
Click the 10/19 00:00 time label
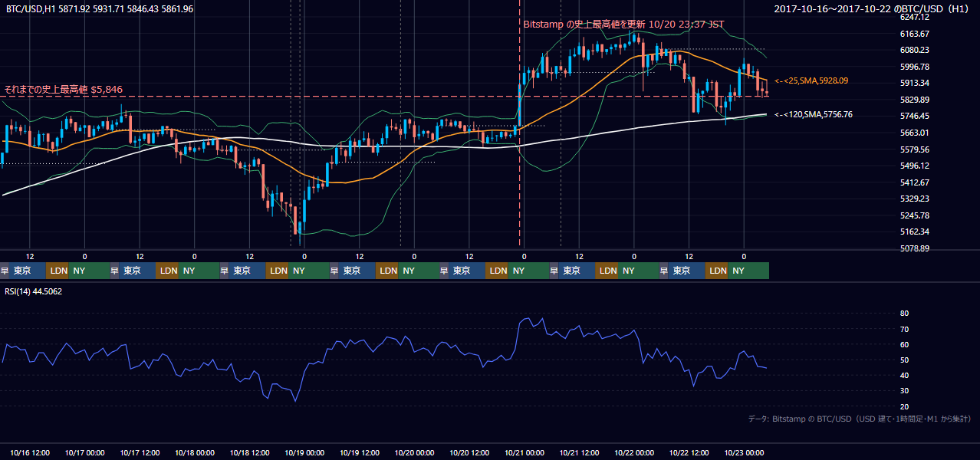click(305, 452)
